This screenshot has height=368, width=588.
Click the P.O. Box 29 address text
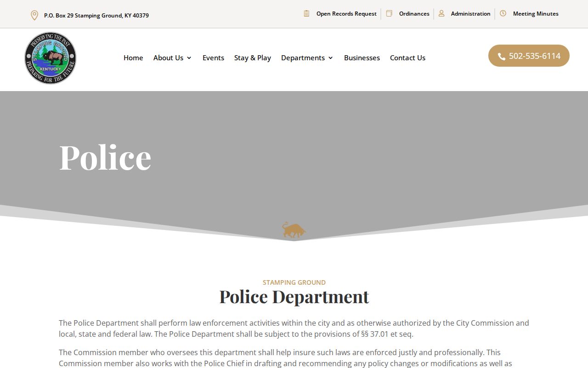coord(96,16)
